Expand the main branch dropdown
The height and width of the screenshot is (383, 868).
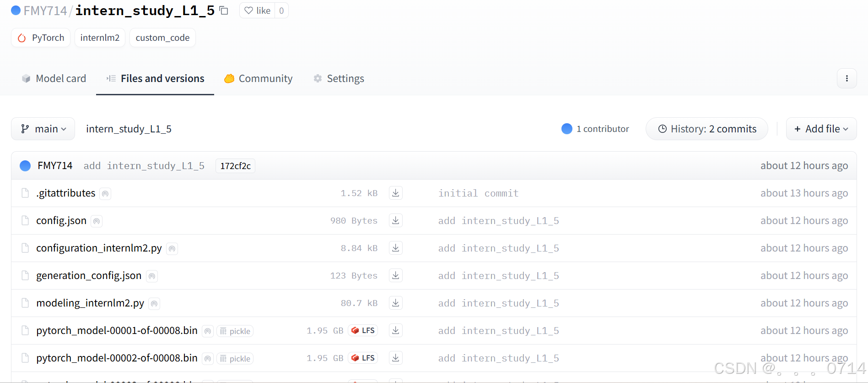tap(43, 129)
